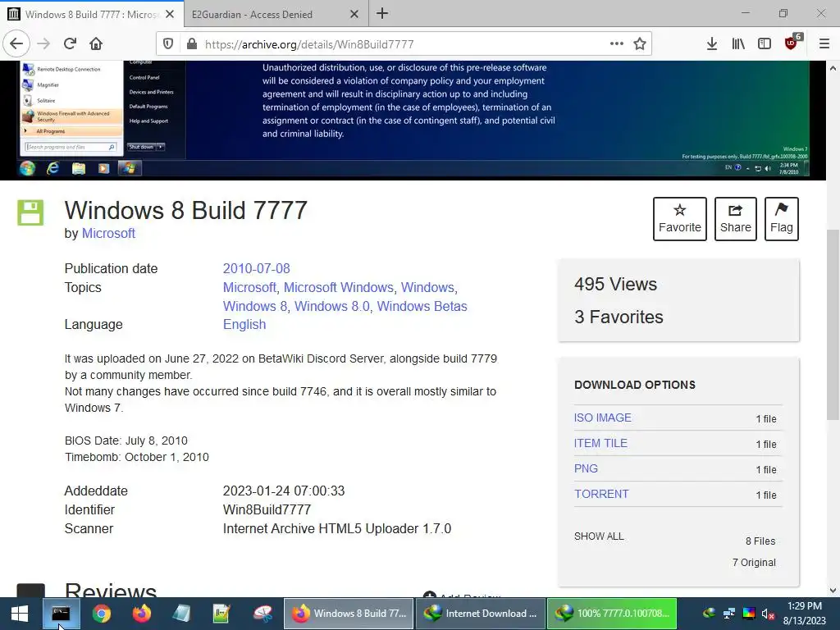The height and width of the screenshot is (630, 840).
Task: Open the Windows 8.0 topic link
Action: coord(331,306)
